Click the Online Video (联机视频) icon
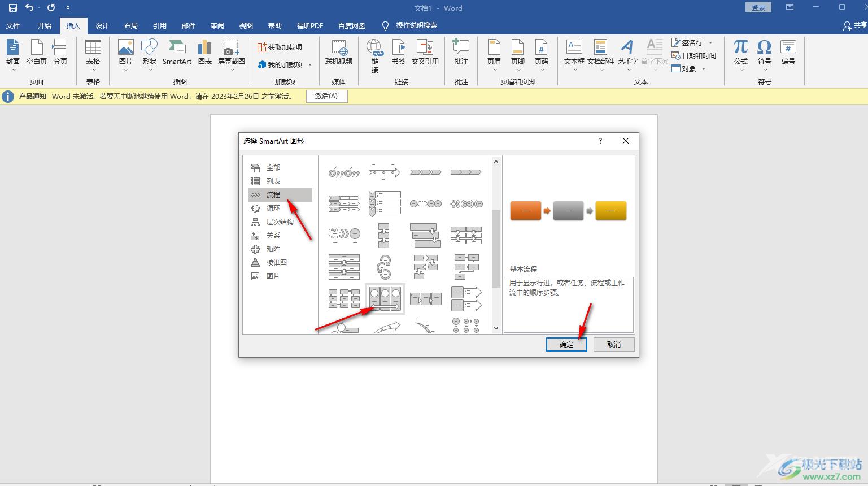Screen dimensions: 868x486 click(x=339, y=52)
